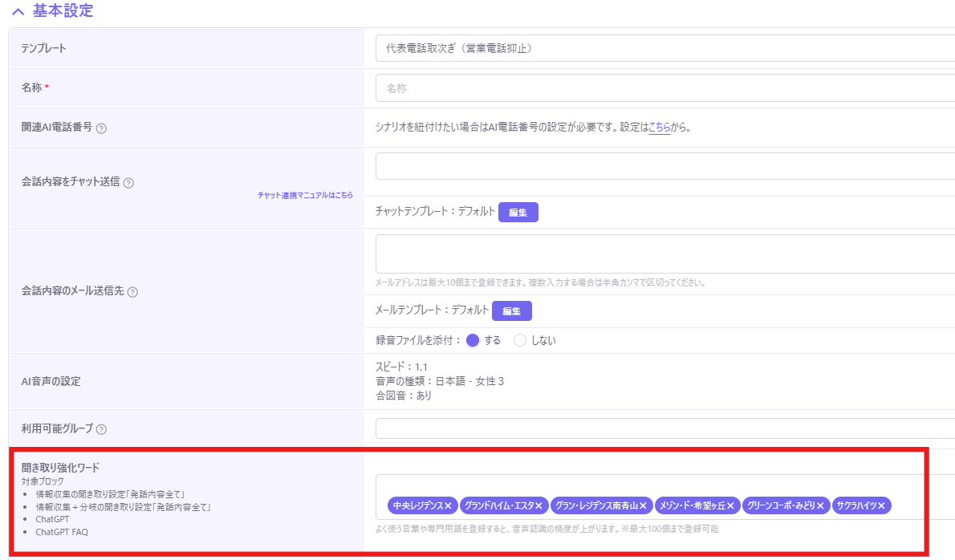Image resolution: width=955 pixels, height=560 pixels.
Task: Open チャット連携マニュアルはこちら link
Action: click(x=305, y=196)
